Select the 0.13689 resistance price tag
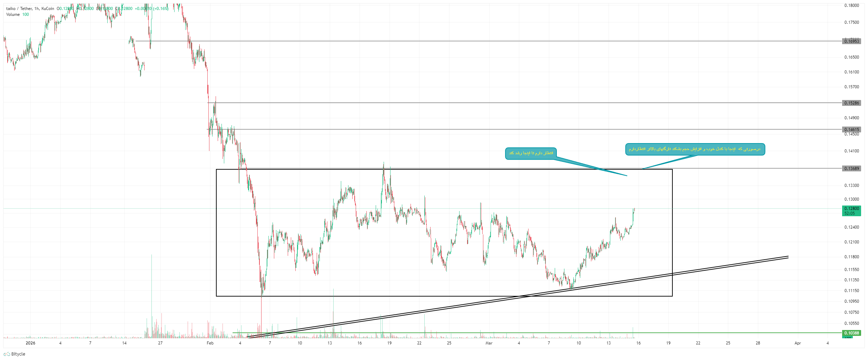868x360 pixels. click(851, 169)
